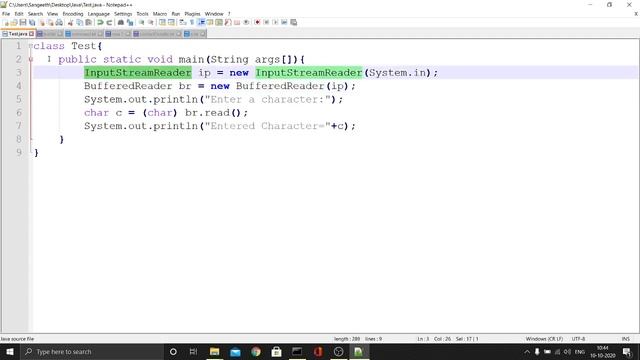Run macro multiple times icon
640x360 pixels.
[284, 22]
